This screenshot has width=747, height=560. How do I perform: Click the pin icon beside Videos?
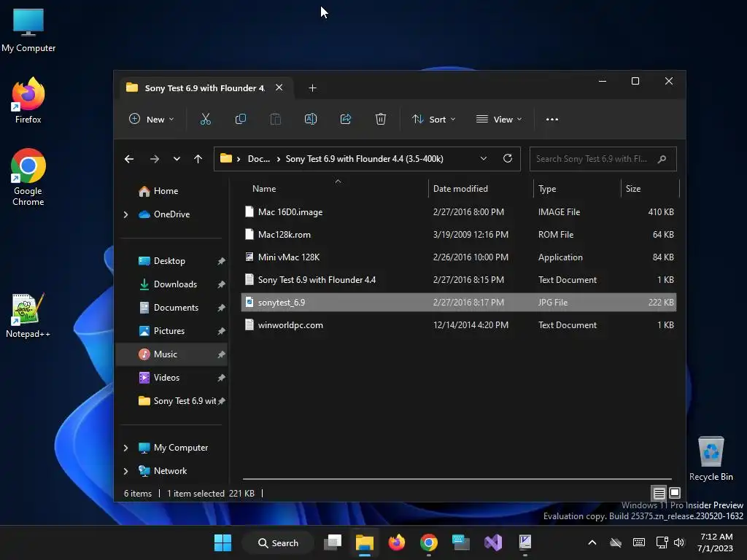[x=221, y=378]
